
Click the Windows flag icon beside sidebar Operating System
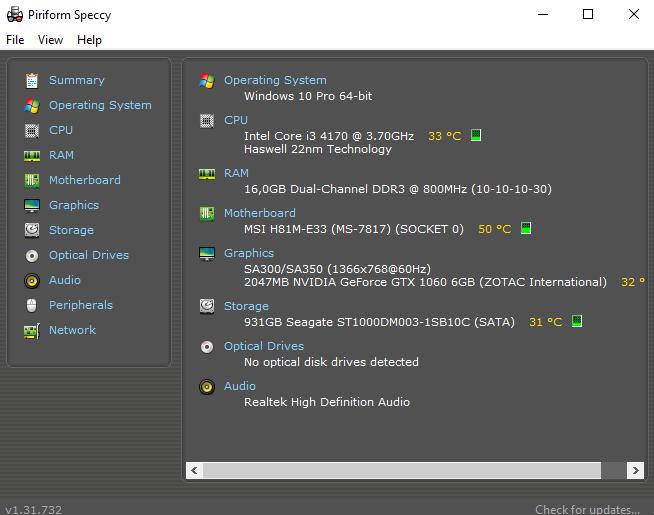point(32,106)
